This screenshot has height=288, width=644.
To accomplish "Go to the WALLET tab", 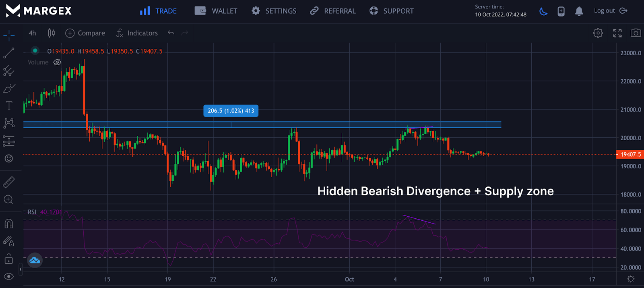I will pyautogui.click(x=216, y=11).
